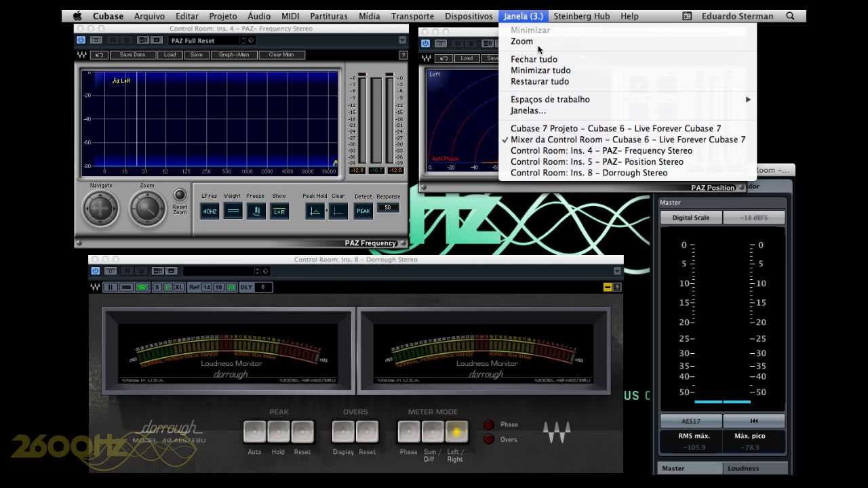This screenshot has height=488, width=868.
Task: Click Graph->Mem button
Action: click(x=233, y=55)
